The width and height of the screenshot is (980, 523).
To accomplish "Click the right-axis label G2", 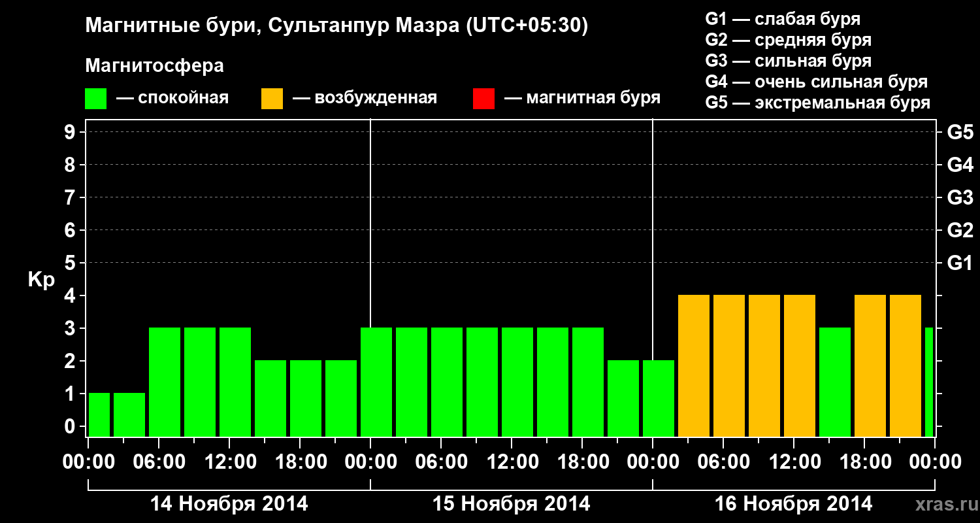I will click(x=960, y=230).
